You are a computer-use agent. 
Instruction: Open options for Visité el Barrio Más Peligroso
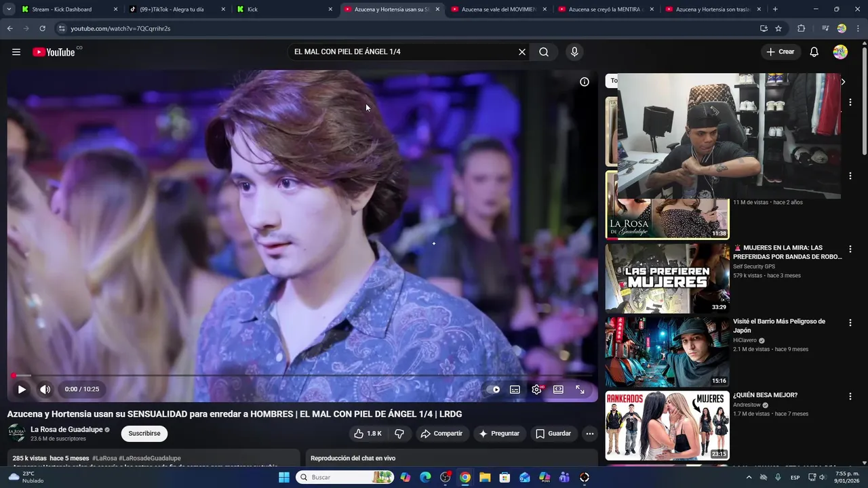(x=850, y=323)
